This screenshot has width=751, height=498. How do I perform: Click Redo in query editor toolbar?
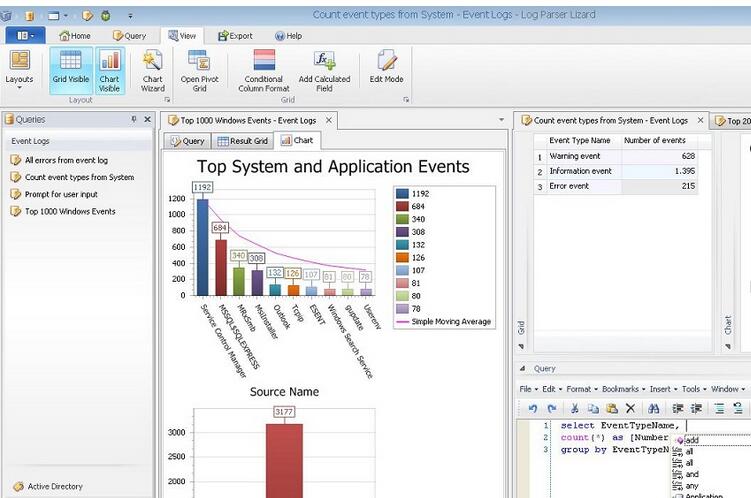point(552,408)
